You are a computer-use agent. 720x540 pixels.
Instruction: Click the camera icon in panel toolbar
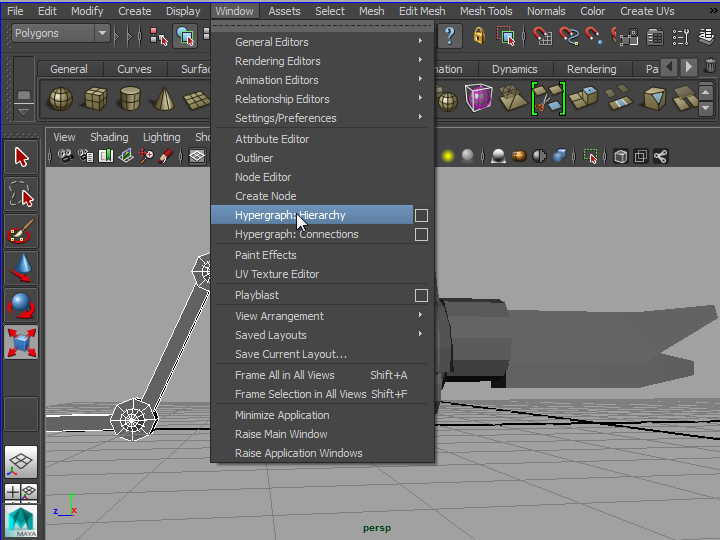tap(66, 157)
